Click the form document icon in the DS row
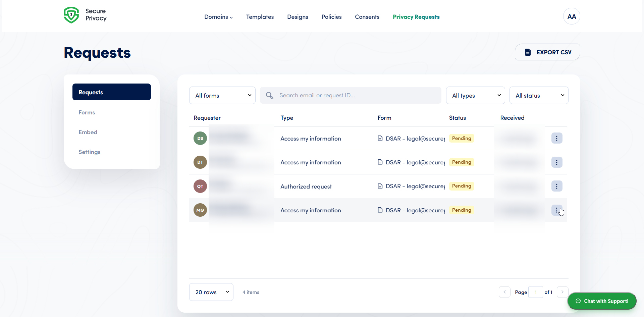 coord(380,138)
